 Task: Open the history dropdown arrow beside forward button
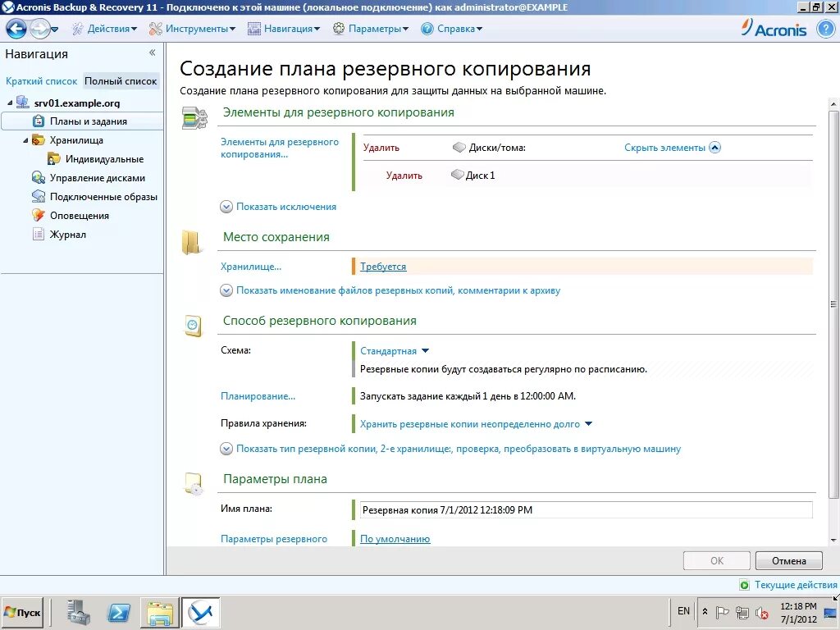[55, 30]
